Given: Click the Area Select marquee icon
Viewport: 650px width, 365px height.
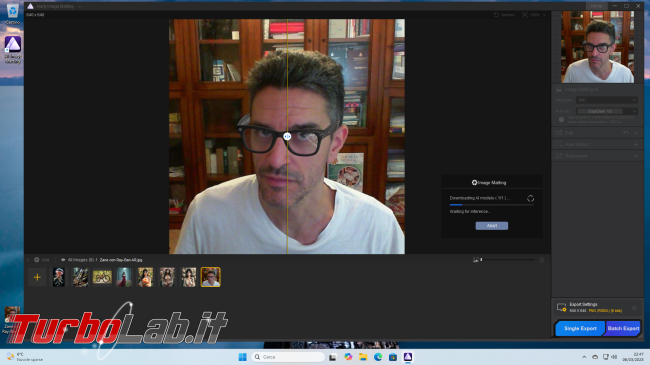Looking at the screenshot, I should pos(559,144).
